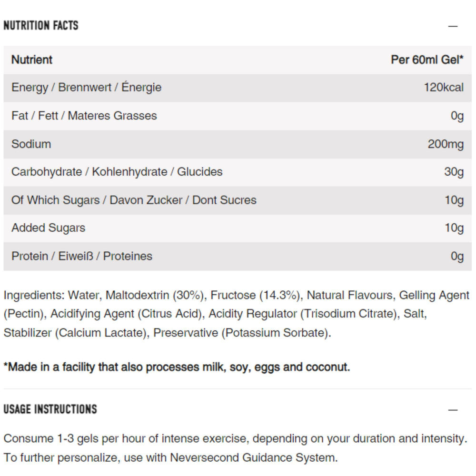Viewport: 476px width, 476px height.
Task: Select the Energy / Brennwert row label
Action: click(x=86, y=88)
